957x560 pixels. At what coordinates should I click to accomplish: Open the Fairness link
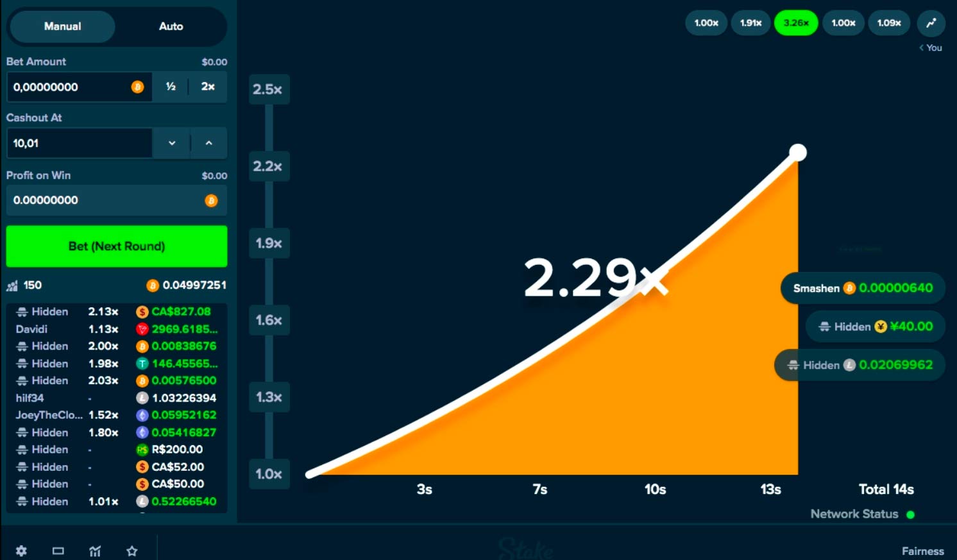coord(922,551)
